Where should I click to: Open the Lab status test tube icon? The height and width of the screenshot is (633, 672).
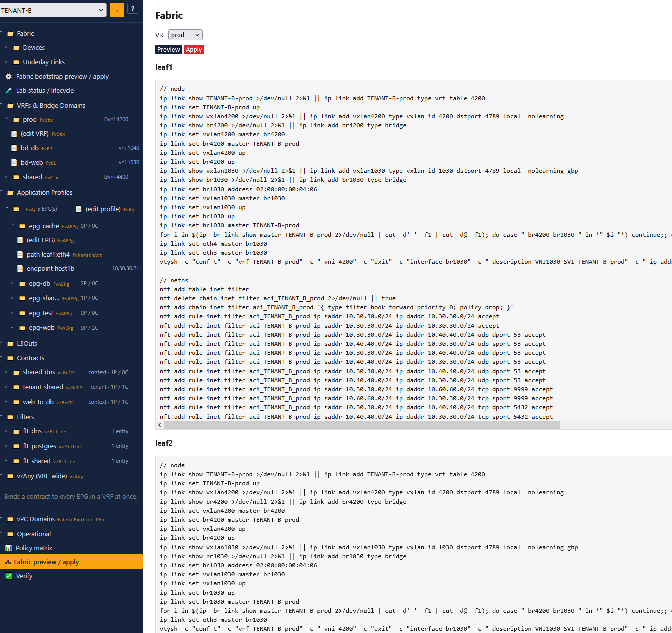point(8,91)
